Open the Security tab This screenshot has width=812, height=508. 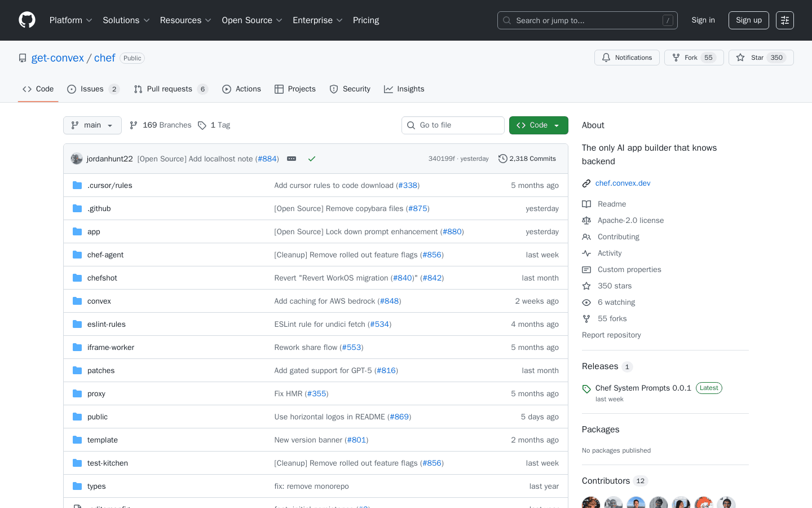(x=350, y=89)
